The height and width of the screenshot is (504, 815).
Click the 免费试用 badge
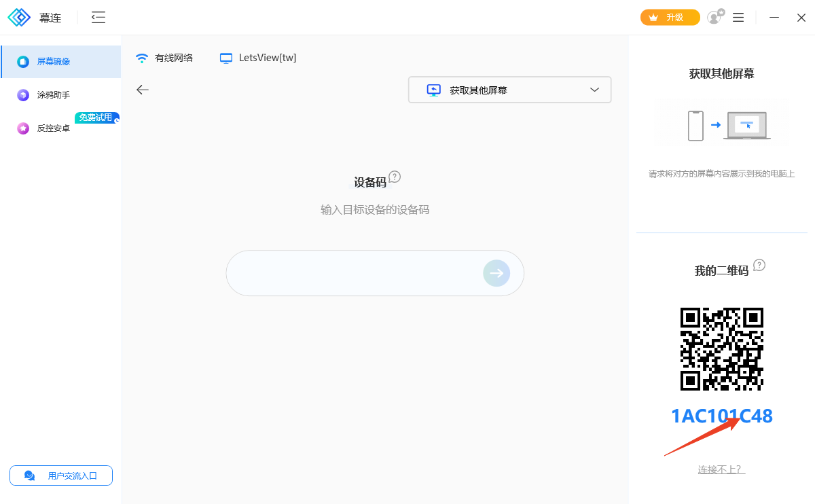[x=96, y=118]
